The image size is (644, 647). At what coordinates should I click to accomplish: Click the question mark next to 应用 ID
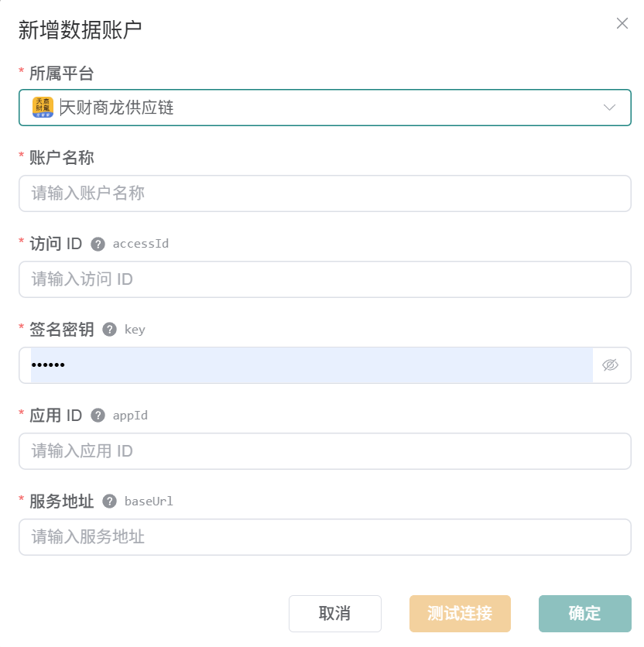(x=98, y=416)
